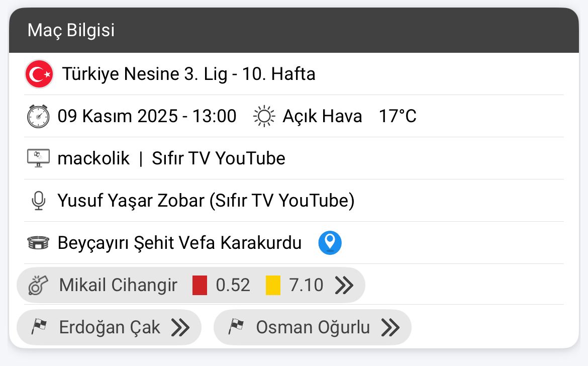588x366 pixels.
Task: Click the TV broadcast icon
Action: click(38, 159)
